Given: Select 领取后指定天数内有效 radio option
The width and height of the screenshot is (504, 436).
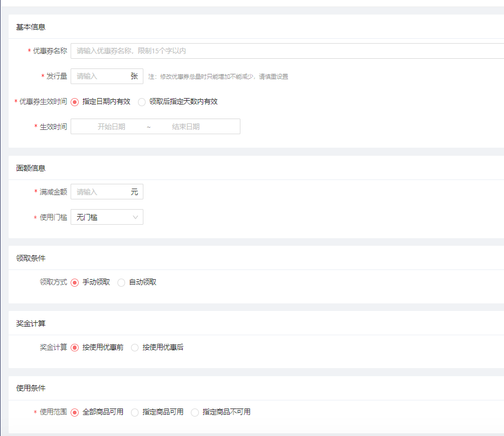Looking at the screenshot, I should [x=142, y=102].
